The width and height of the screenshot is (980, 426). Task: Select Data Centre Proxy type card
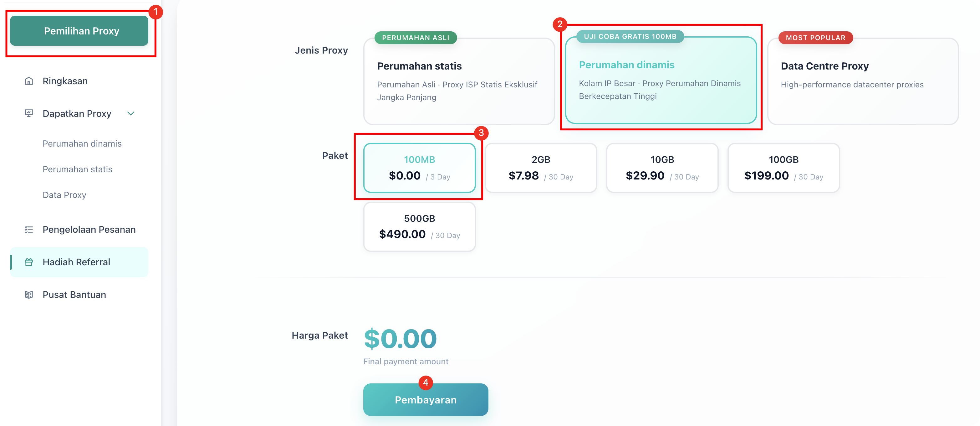point(862,81)
